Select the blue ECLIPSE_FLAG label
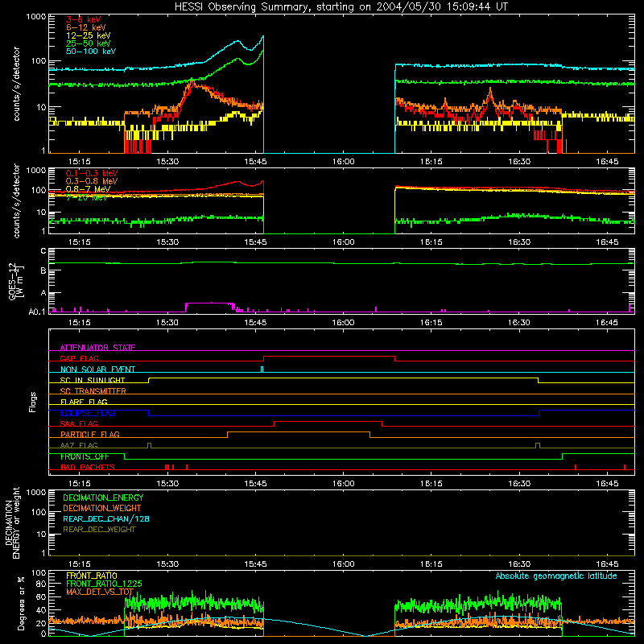The height and width of the screenshot is (644, 644). pos(88,413)
